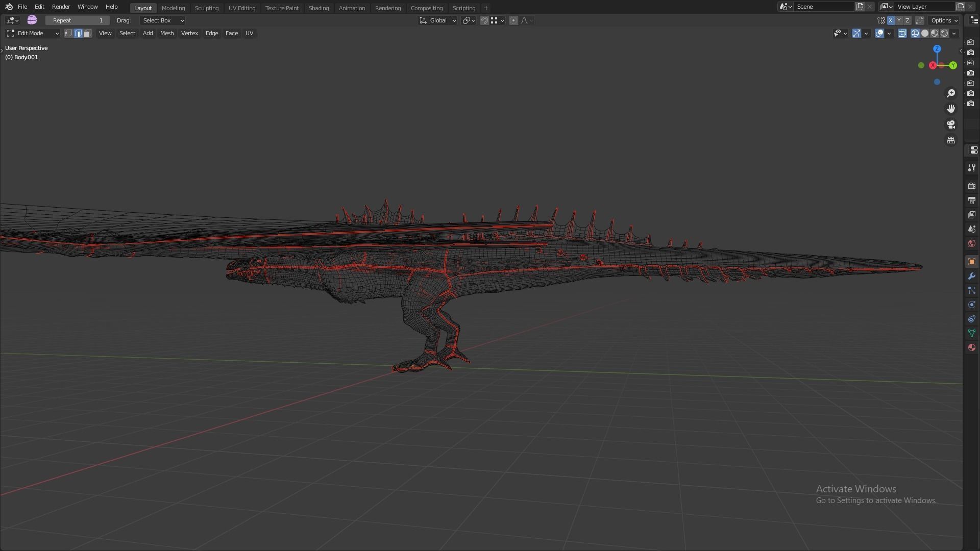Open the Output properties tab
Viewport: 980px width, 551px height.
click(x=972, y=201)
